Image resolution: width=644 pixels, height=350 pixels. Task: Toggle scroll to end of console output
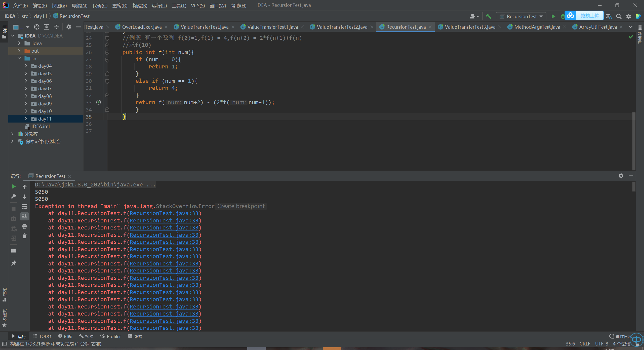click(x=25, y=216)
